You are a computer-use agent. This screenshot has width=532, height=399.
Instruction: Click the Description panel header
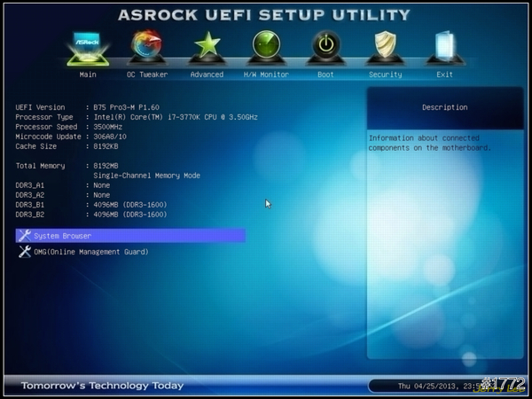click(444, 107)
